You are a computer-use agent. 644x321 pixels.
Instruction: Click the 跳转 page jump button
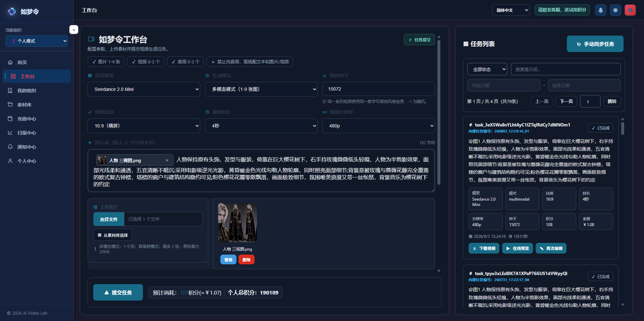[x=612, y=101]
